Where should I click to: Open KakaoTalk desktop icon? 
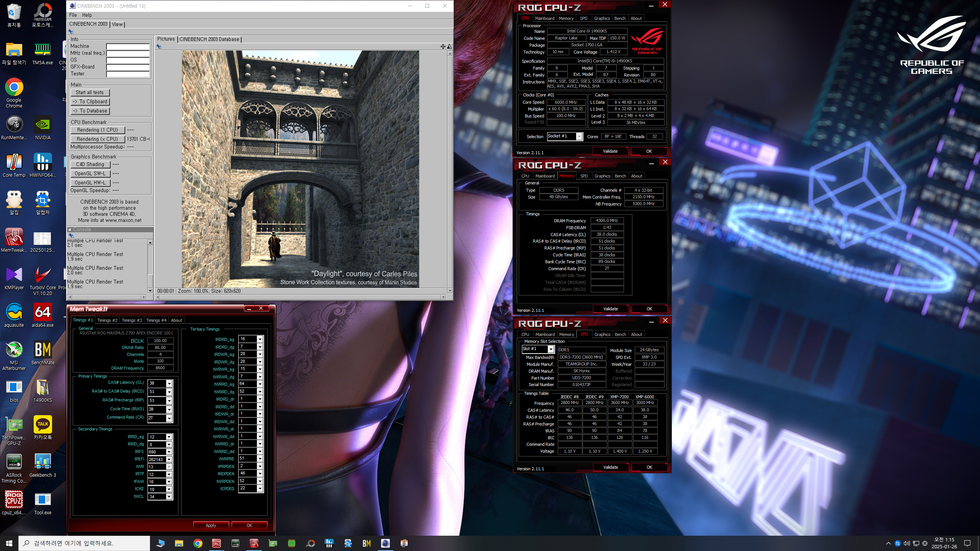coord(42,428)
